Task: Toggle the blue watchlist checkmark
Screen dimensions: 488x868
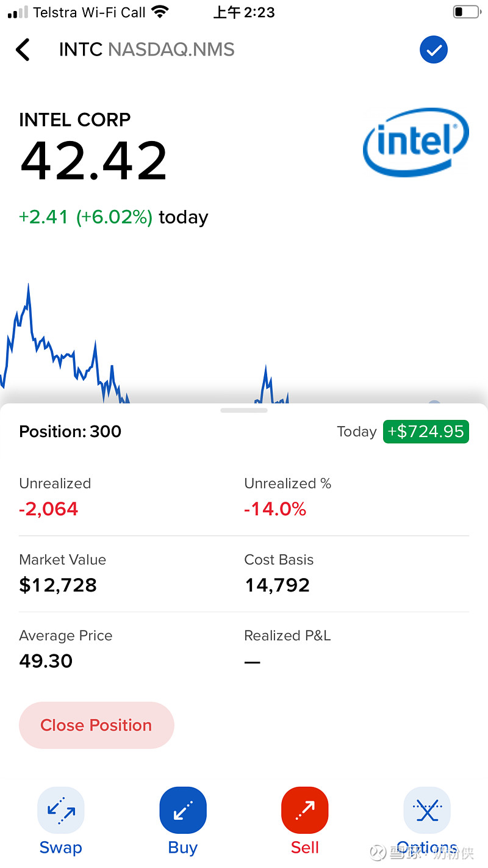Action: [x=434, y=50]
